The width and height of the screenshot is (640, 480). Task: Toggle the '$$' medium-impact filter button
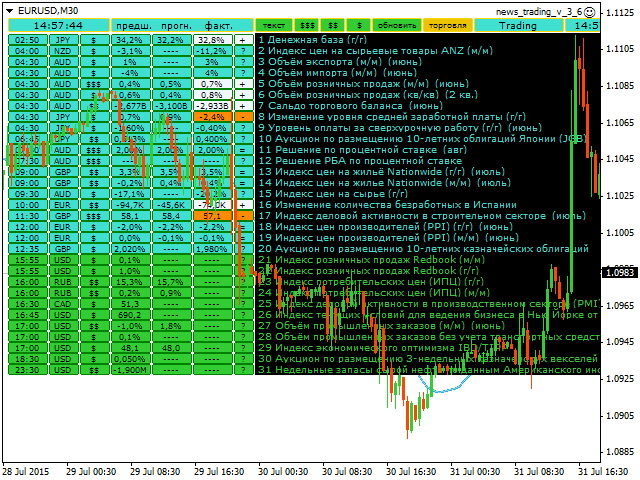333,25
